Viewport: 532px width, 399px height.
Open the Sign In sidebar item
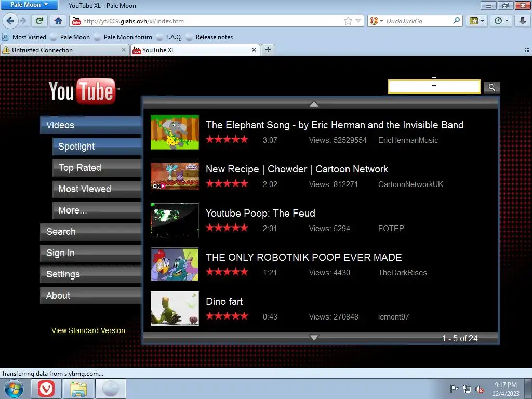pos(90,253)
